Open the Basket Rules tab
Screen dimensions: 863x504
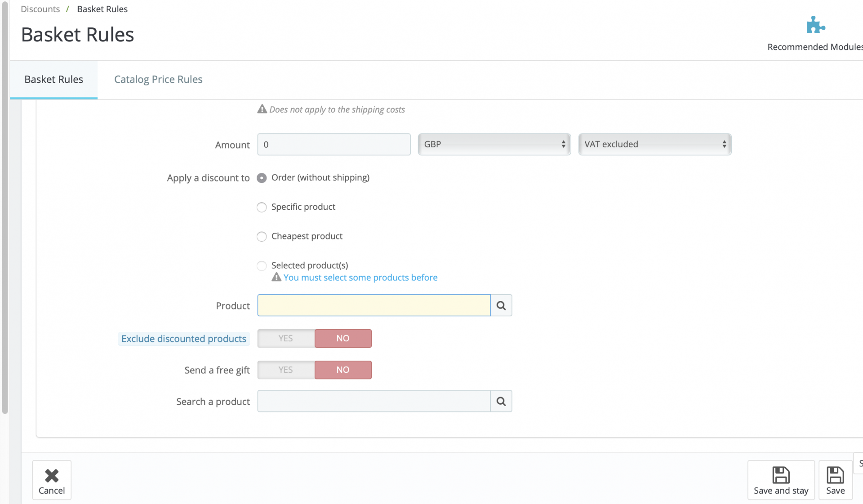(53, 80)
